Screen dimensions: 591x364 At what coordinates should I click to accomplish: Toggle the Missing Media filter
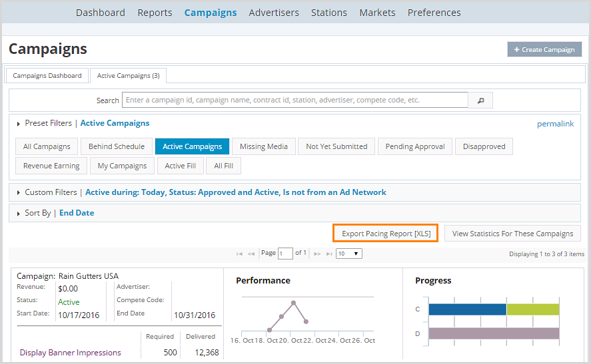(x=264, y=146)
